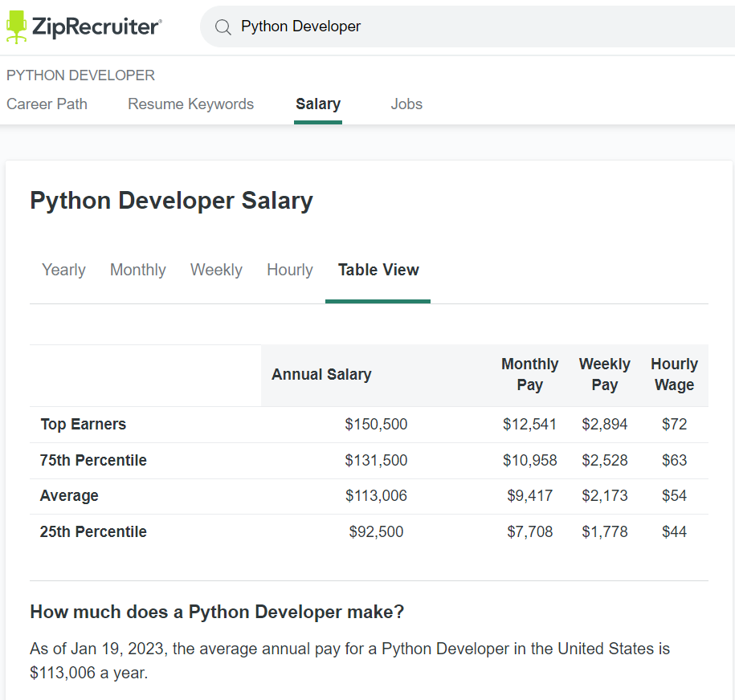Select the Top Earners row label
This screenshot has width=735, height=700.
(x=84, y=425)
